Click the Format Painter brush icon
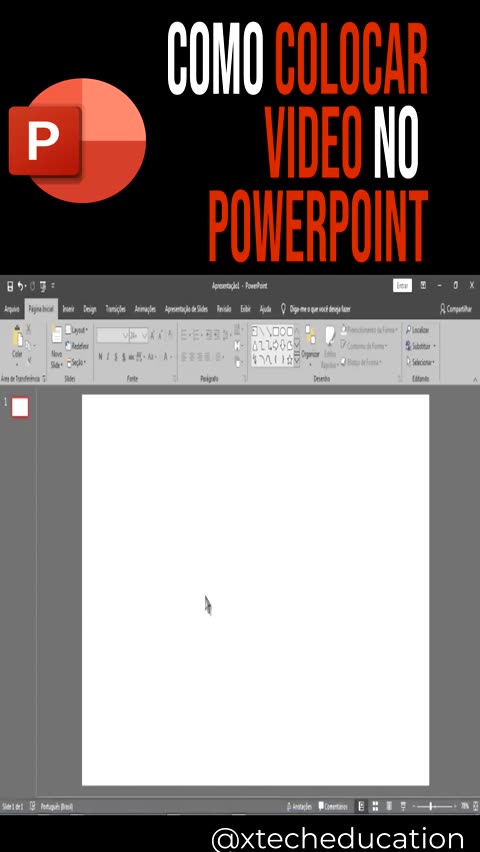 29,360
